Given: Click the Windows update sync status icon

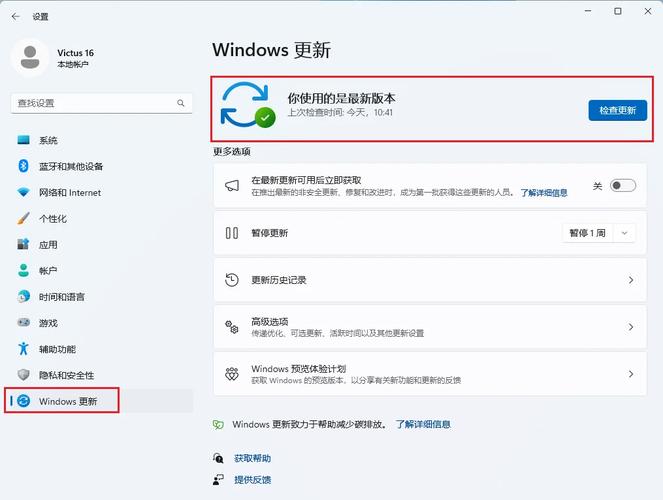Looking at the screenshot, I should (247, 106).
